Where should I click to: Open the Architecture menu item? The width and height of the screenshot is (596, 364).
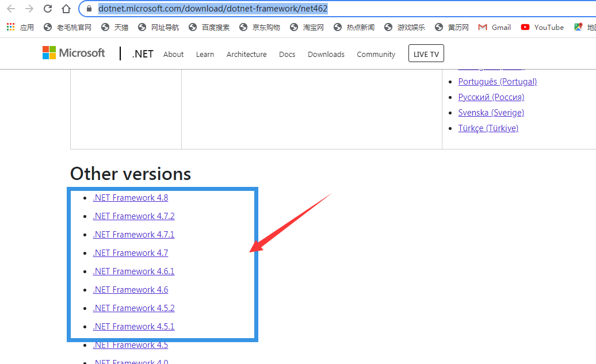coord(246,54)
